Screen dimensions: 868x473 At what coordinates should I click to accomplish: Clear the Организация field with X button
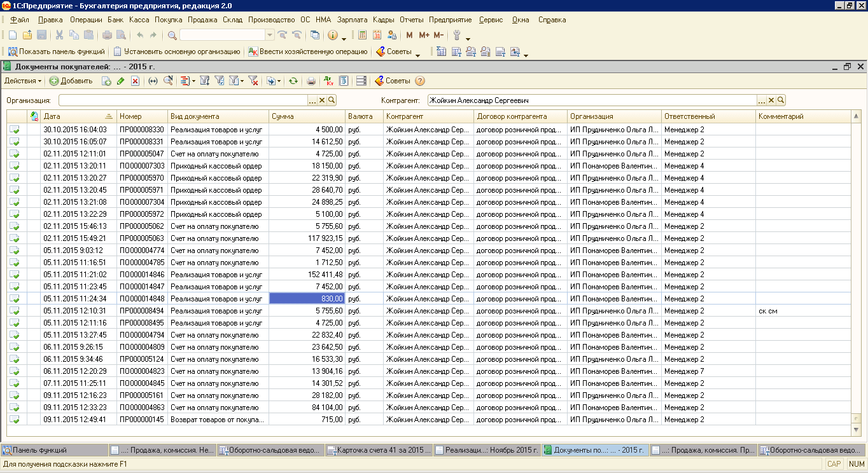tap(321, 100)
